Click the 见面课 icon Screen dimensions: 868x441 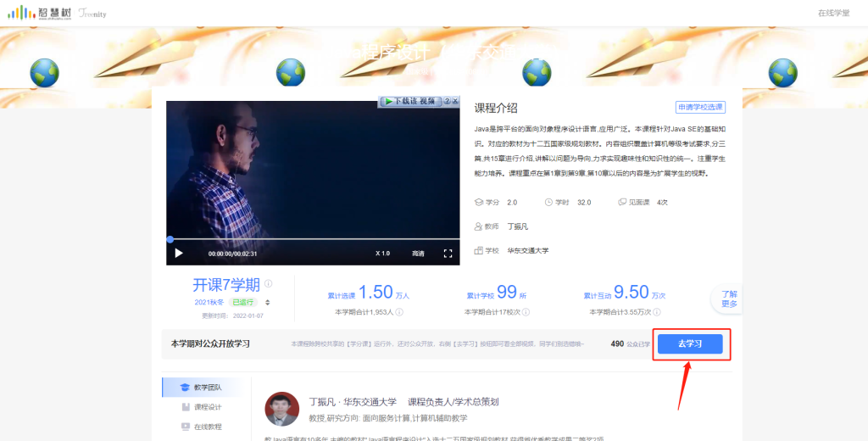pos(622,202)
